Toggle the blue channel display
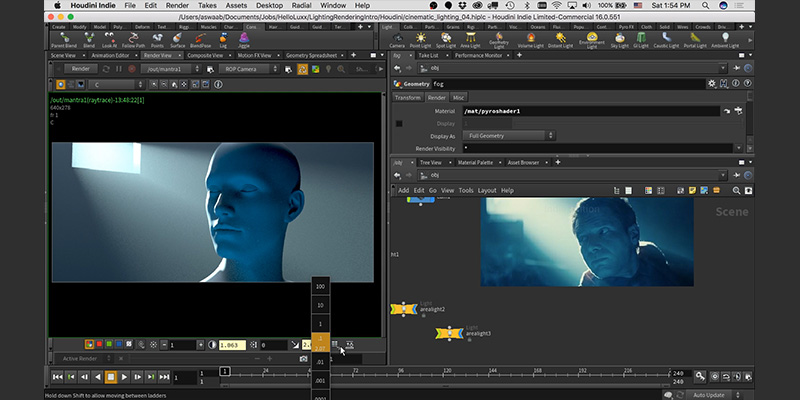 pos(118,344)
